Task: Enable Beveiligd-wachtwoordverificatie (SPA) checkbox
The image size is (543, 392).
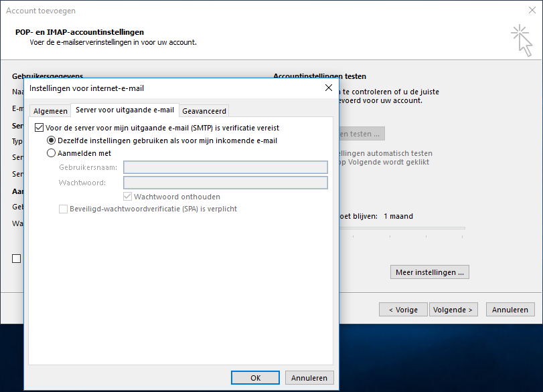Action: (64, 209)
